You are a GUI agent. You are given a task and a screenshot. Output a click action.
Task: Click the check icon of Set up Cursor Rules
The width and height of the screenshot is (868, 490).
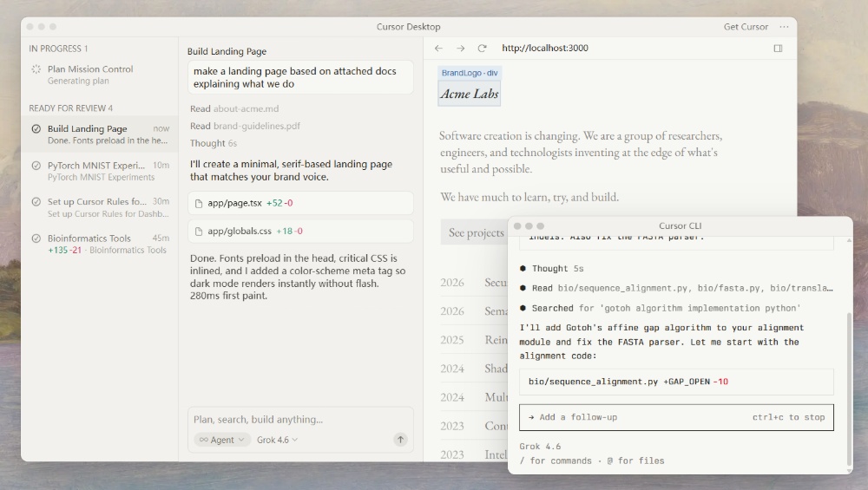pos(36,202)
